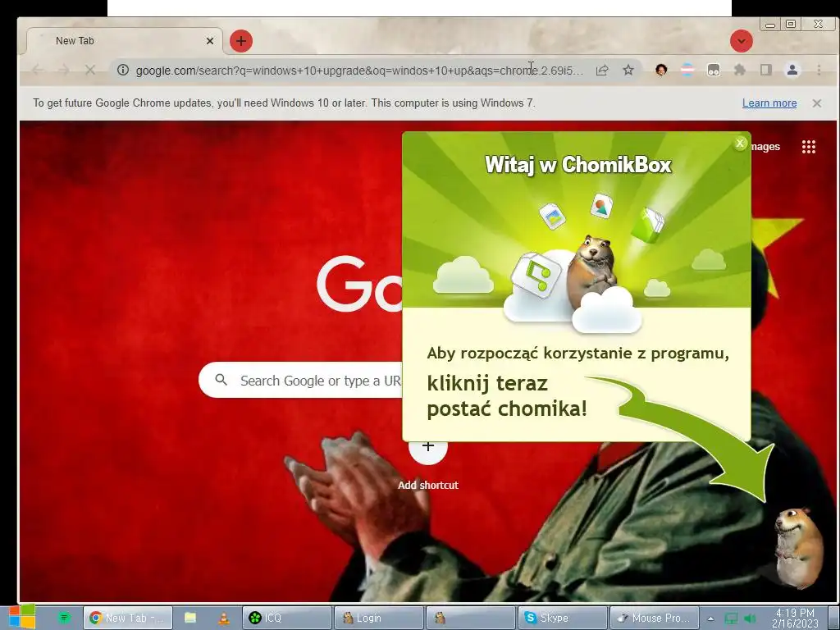Dismiss the Windows 10 update infobar
Screen dimensions: 840x630
(816, 103)
